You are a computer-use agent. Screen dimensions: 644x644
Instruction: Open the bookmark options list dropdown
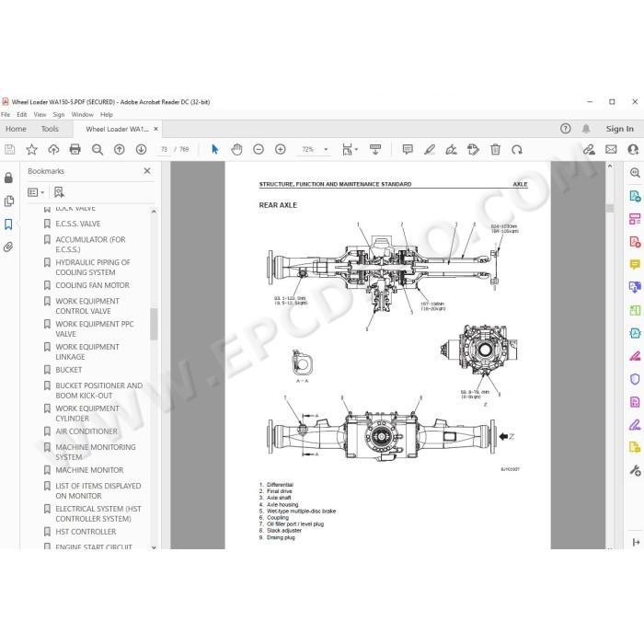(36, 192)
